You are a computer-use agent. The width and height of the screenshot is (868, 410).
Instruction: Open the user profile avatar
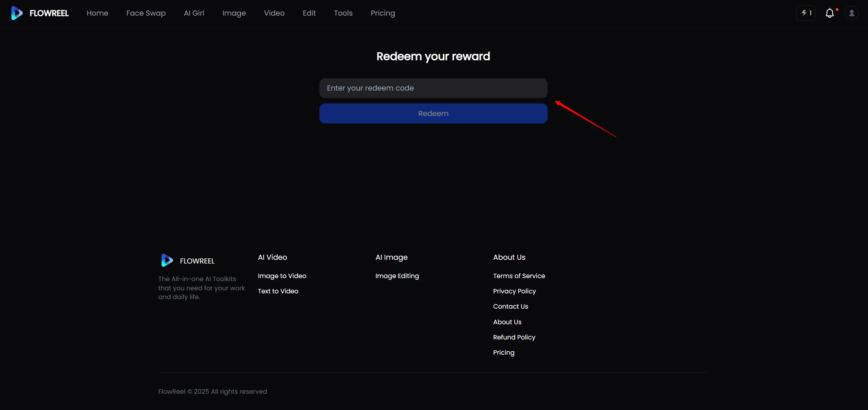(x=852, y=13)
